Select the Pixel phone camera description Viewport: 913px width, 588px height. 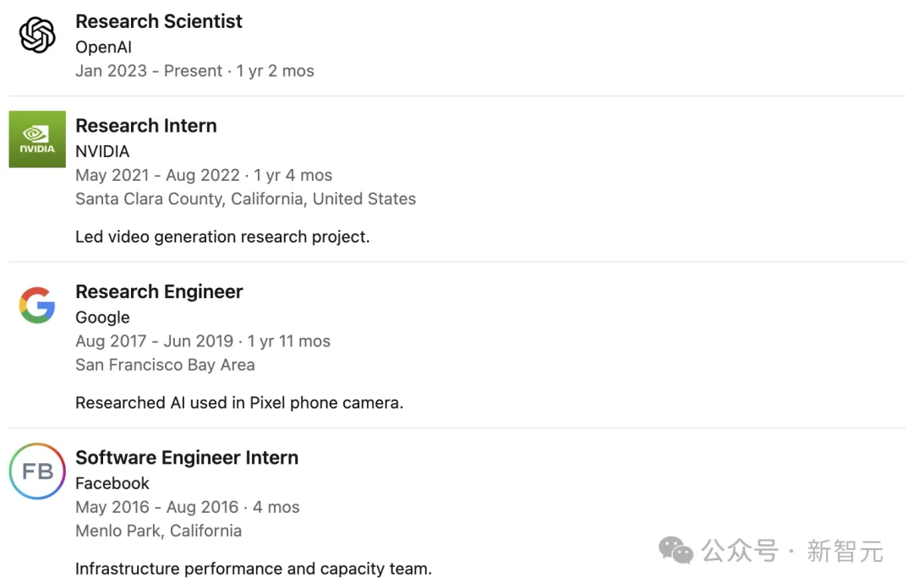[x=239, y=403]
